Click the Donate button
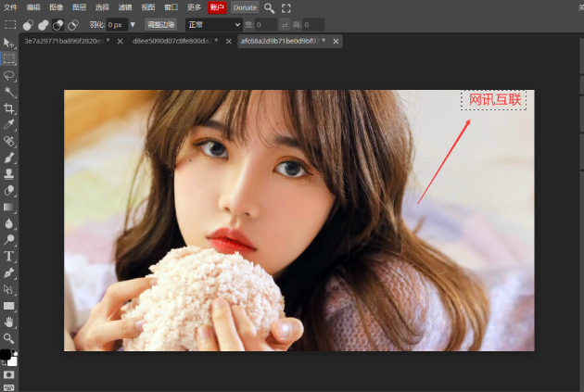 pos(245,7)
